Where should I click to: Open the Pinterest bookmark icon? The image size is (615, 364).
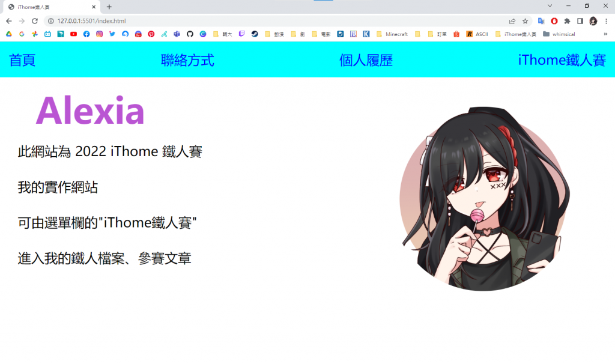151,34
